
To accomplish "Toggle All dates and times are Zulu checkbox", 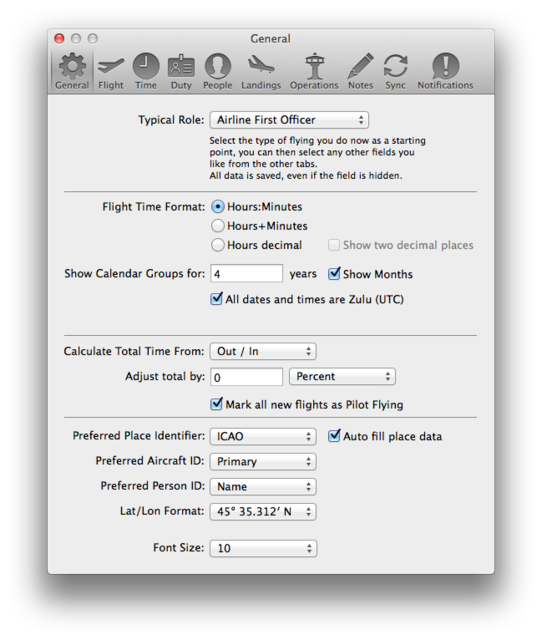I will click(x=216, y=299).
